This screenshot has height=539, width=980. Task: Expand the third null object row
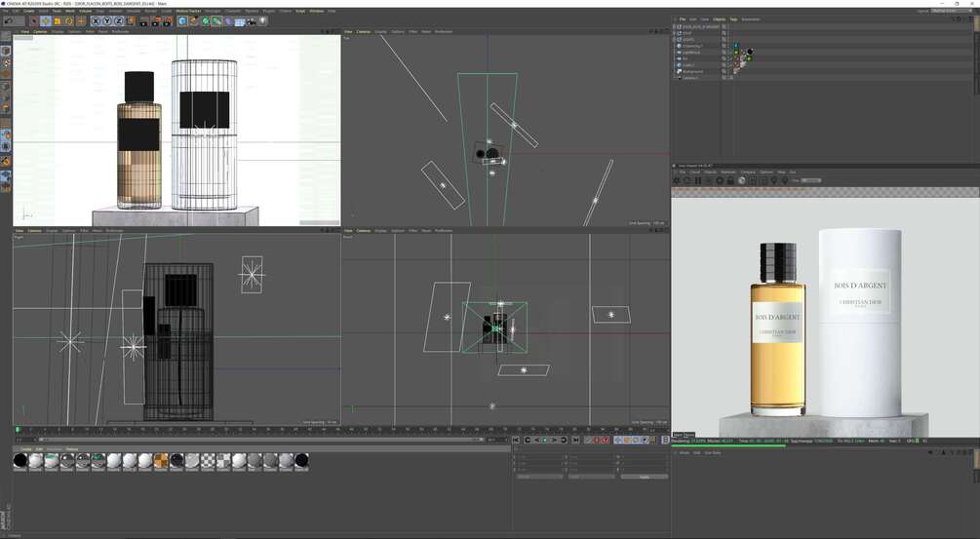click(x=674, y=39)
